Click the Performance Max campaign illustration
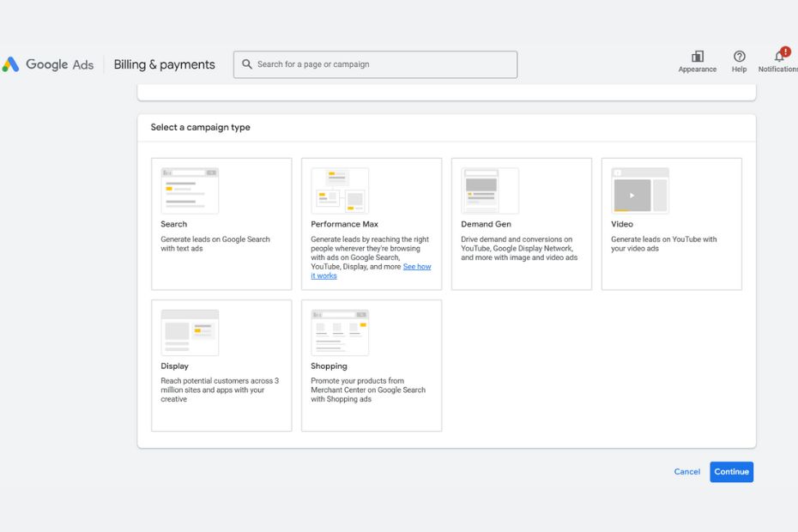Image resolution: width=798 pixels, height=532 pixels. click(x=340, y=190)
